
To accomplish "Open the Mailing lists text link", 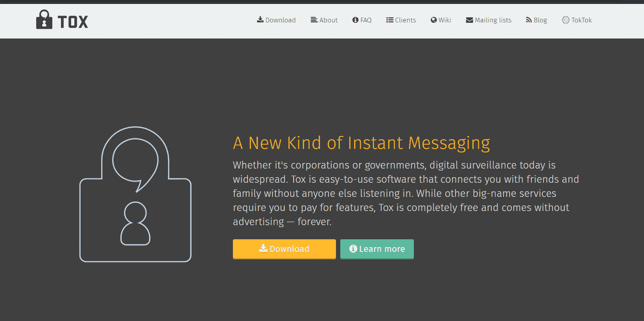I will 493,20.
